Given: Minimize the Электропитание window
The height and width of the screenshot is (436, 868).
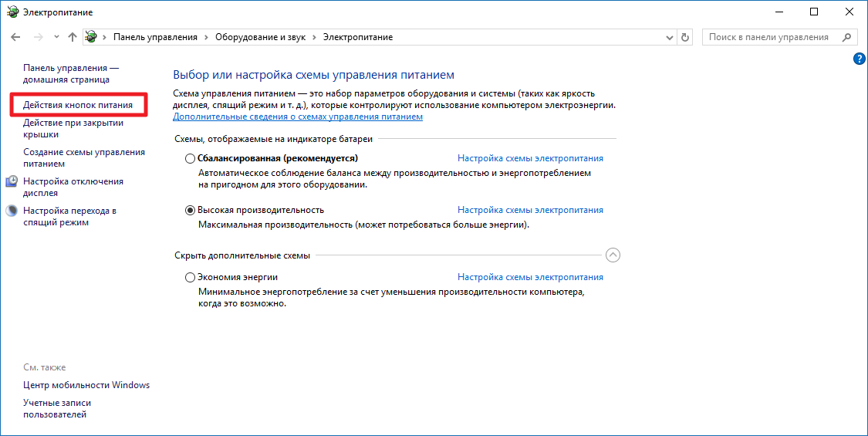Looking at the screenshot, I should pyautogui.click(x=779, y=12).
